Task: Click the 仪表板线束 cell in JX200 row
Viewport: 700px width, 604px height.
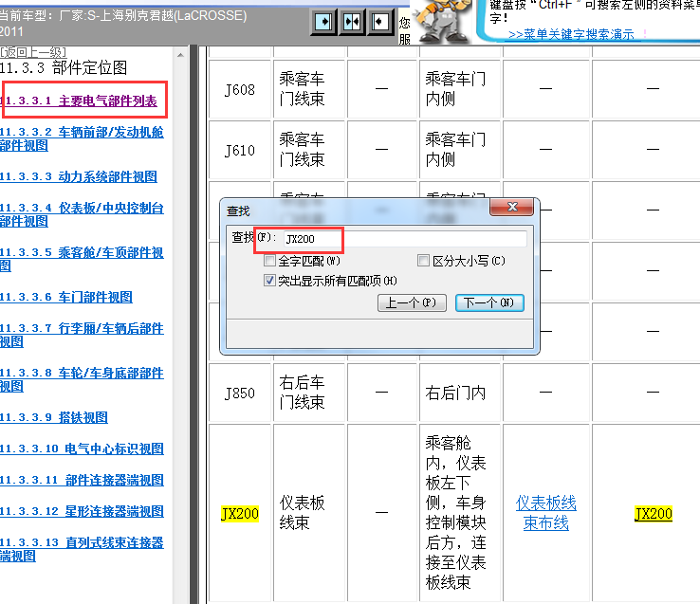Action: 309,513
